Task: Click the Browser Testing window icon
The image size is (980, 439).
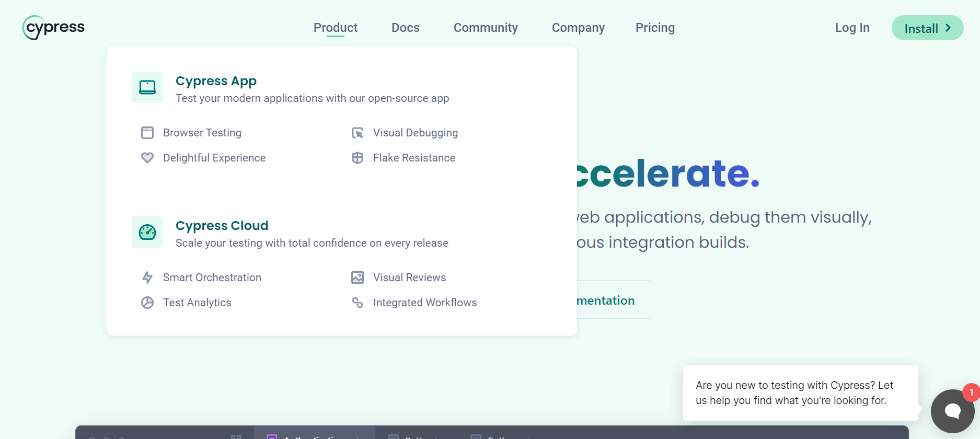Action: (147, 133)
